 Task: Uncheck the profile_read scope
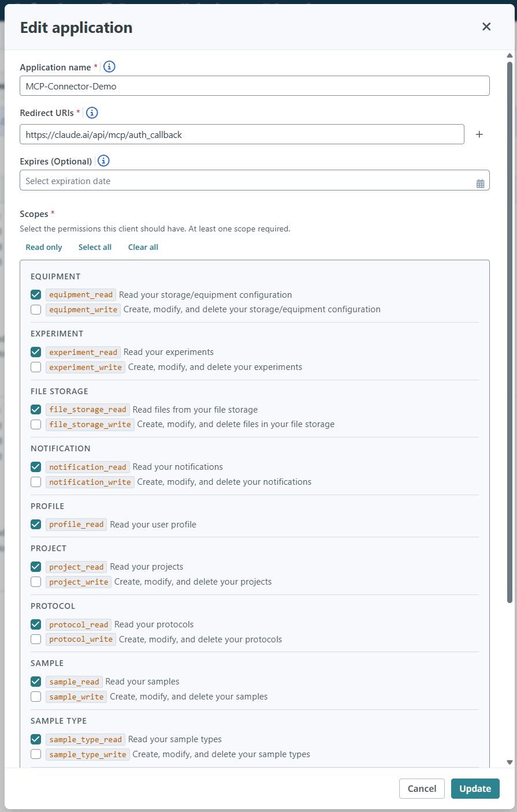pos(36,524)
